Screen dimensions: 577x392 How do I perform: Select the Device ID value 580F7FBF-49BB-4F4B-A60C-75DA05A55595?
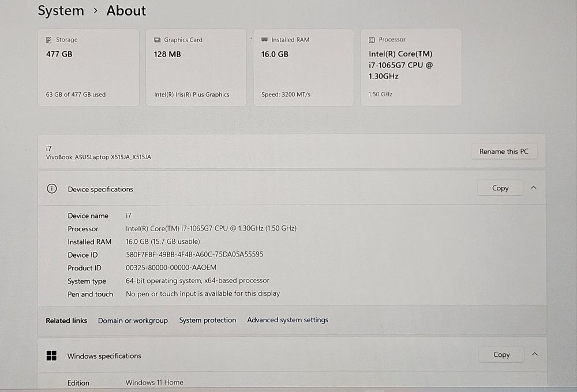[194, 254]
